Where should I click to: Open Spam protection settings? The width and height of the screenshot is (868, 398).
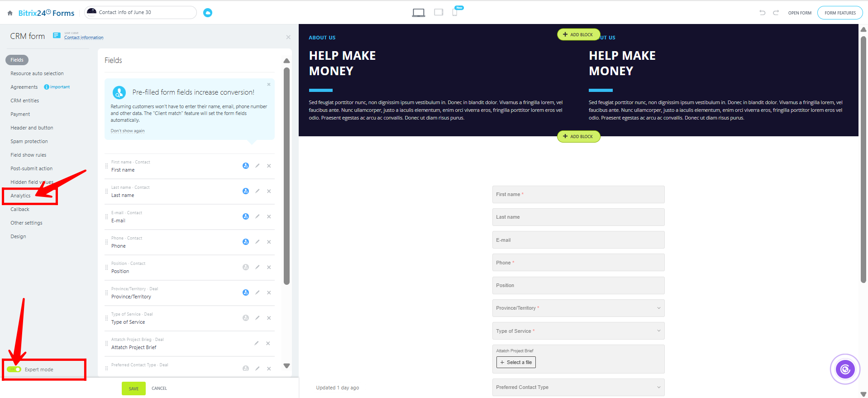tap(29, 141)
